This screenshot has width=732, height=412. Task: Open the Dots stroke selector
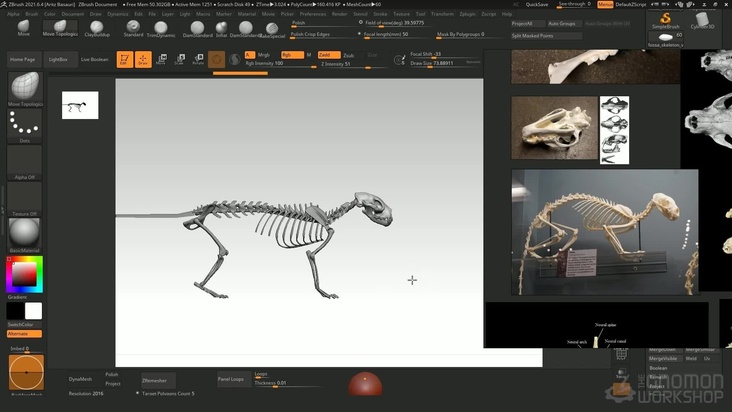[25, 126]
